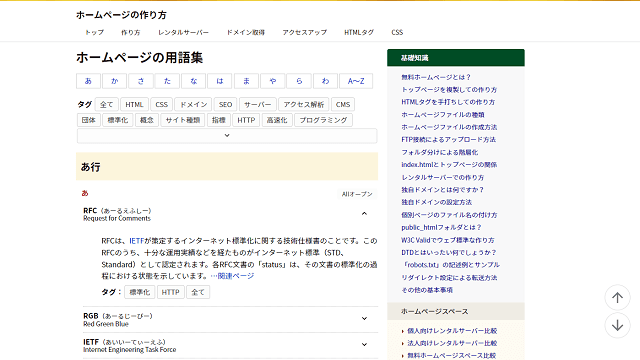The width and height of the screenshot is (640, 360).
Task: Jump to the な index button
Action: pyautogui.click(x=193, y=81)
